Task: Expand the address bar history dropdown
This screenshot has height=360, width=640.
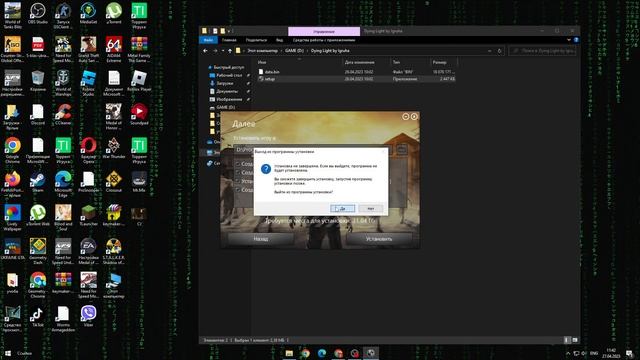Action: 489,51
